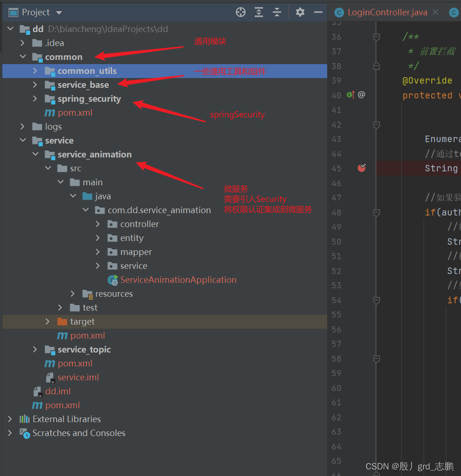Expand the controller package
Screen dimensions: 461x476
tap(98, 224)
